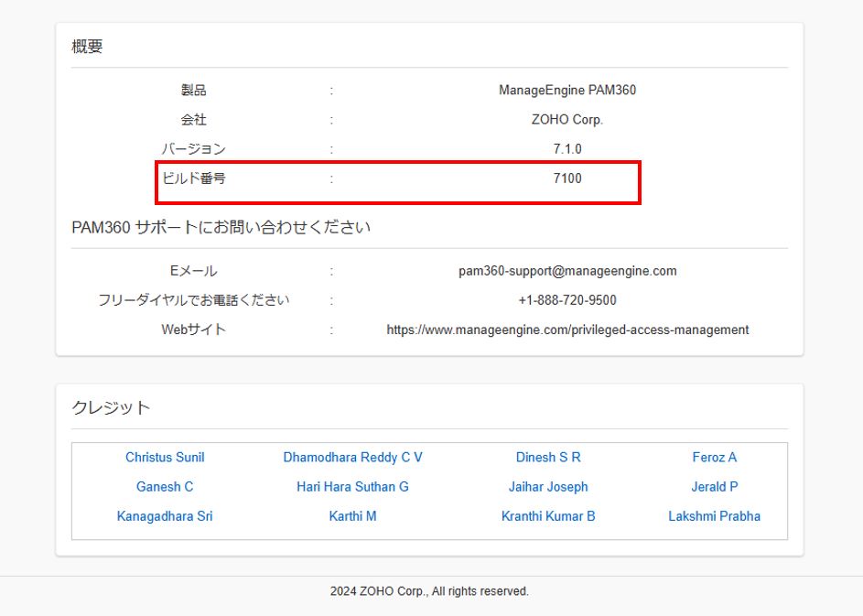
Task: Click the Eメール label
Action: coord(194,271)
